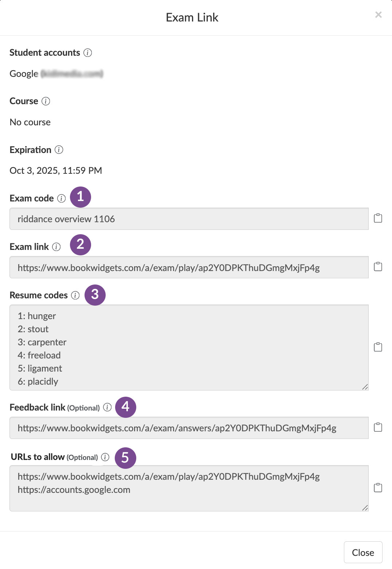Copy the feedback link to clipboard
Viewport: 392px width, 569px height.
tap(378, 428)
